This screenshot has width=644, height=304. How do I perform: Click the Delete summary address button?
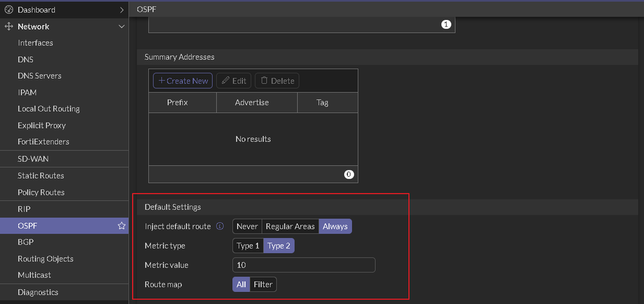[277, 81]
